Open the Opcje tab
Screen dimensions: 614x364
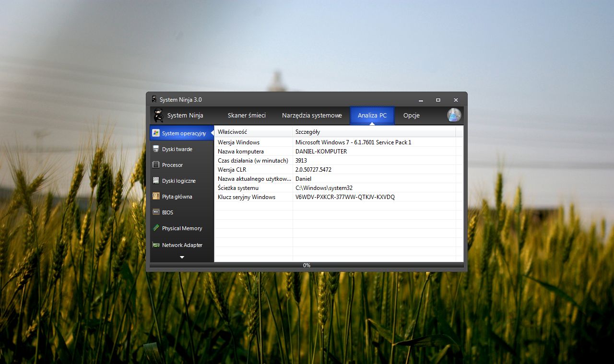pos(412,115)
